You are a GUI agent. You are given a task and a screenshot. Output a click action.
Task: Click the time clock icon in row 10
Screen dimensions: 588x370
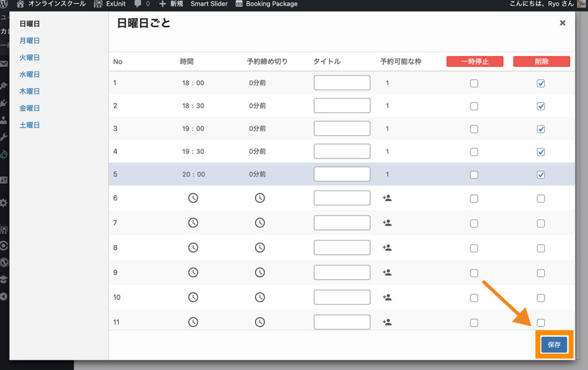pyautogui.click(x=193, y=297)
